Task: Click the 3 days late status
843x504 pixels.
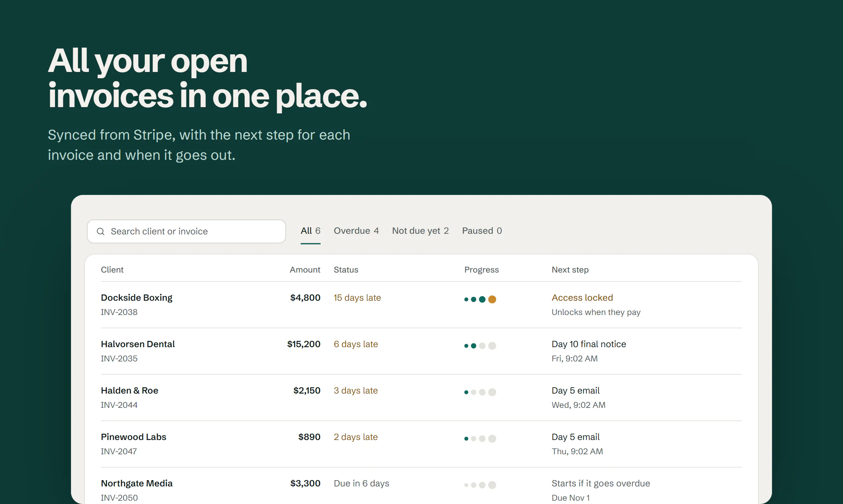Action: (355, 391)
